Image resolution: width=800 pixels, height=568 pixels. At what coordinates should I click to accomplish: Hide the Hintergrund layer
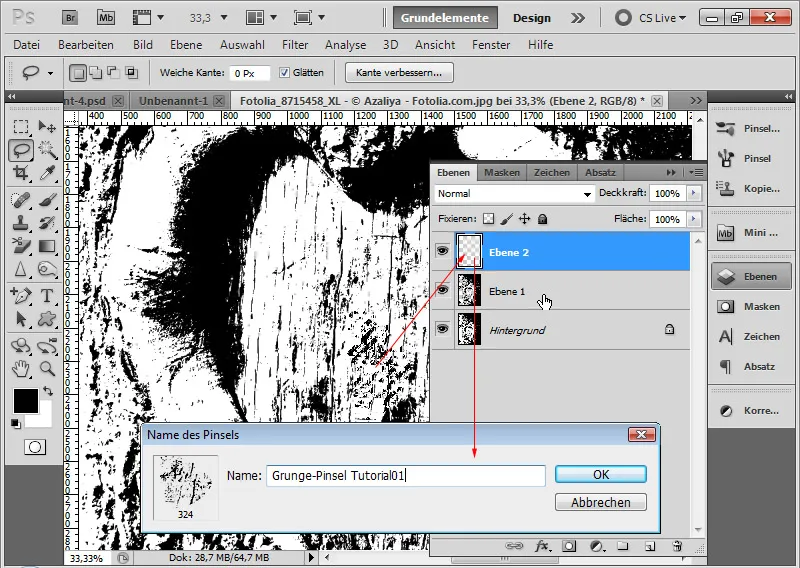point(442,329)
